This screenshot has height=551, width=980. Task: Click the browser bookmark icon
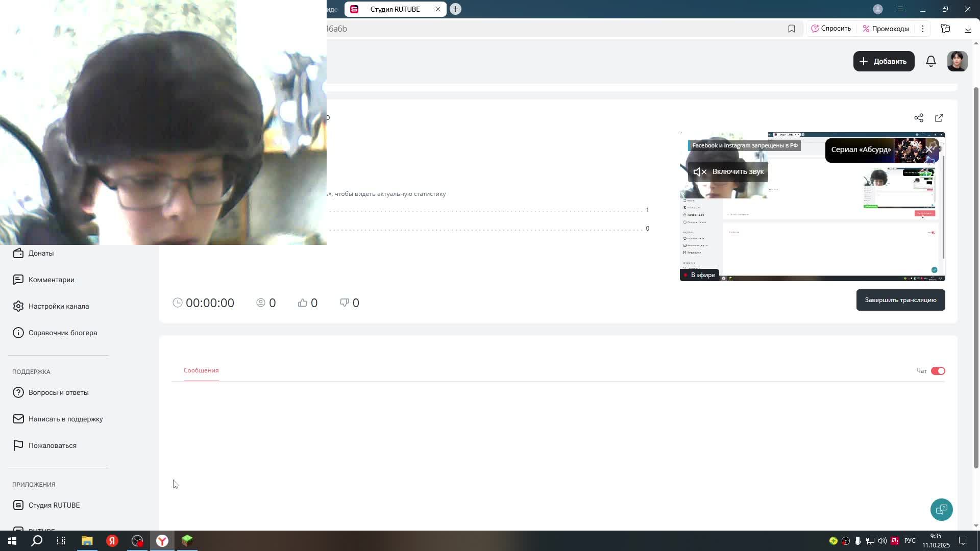(792, 29)
